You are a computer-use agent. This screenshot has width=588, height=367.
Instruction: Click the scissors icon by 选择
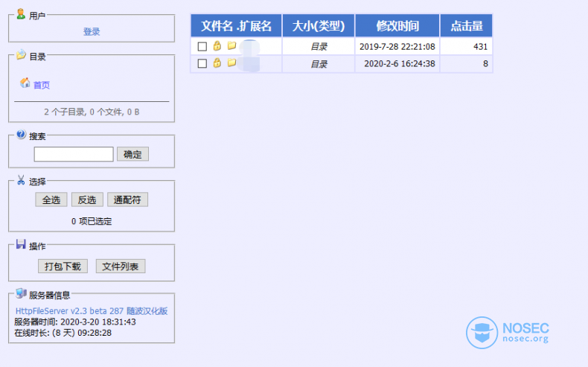pyautogui.click(x=21, y=180)
